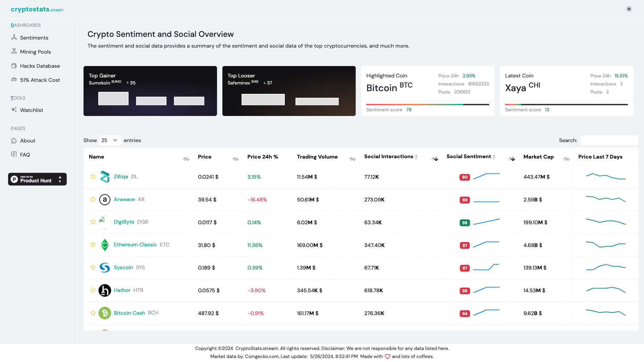644x362 pixels.
Task: Click DigiByte sentiment score badge 88
Action: [465, 223]
